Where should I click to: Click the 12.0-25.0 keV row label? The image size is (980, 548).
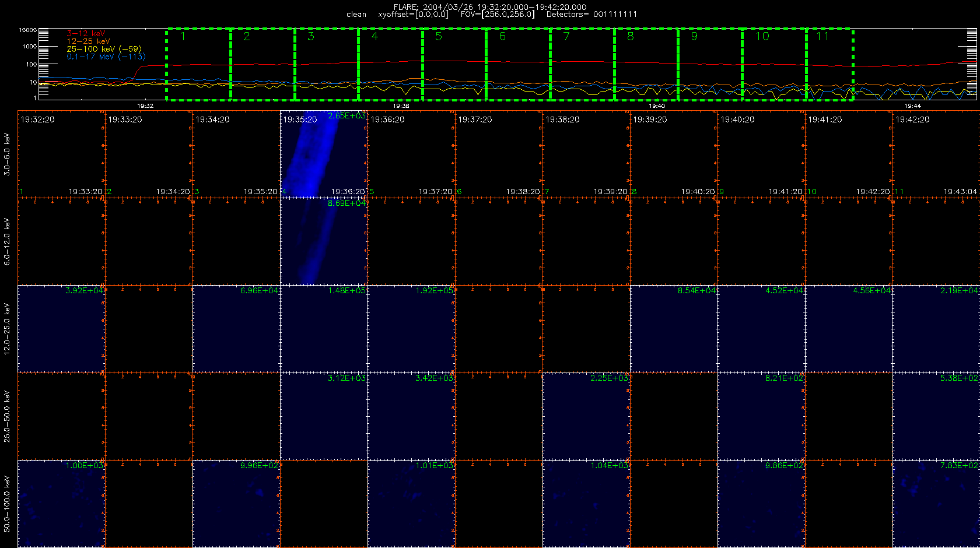pyautogui.click(x=7, y=329)
